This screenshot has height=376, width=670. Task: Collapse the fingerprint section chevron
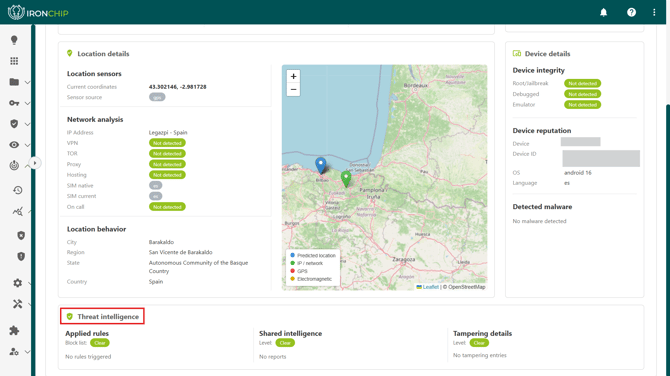(27, 165)
